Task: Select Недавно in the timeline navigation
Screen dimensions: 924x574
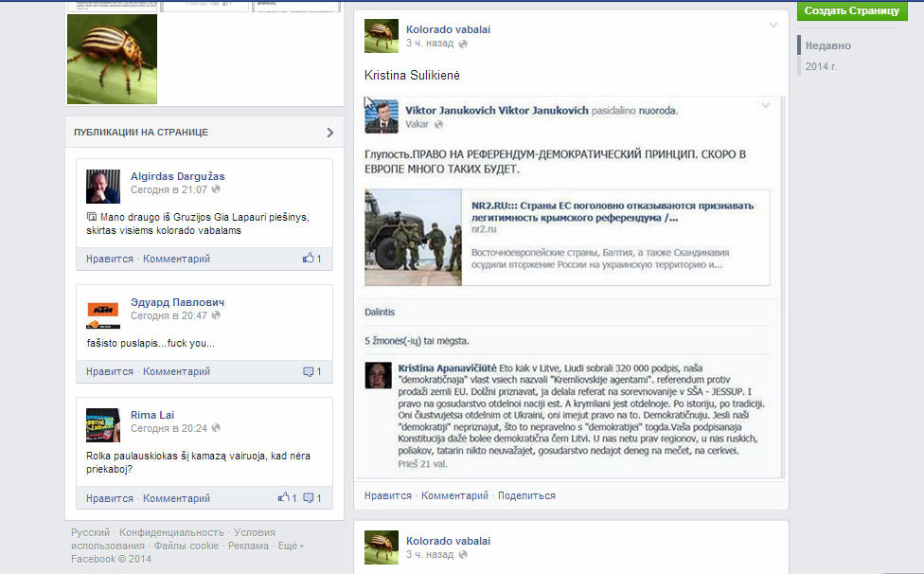Action: click(828, 45)
